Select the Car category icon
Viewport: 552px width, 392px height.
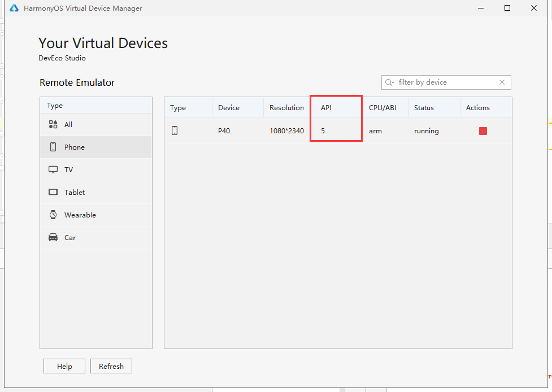point(53,237)
